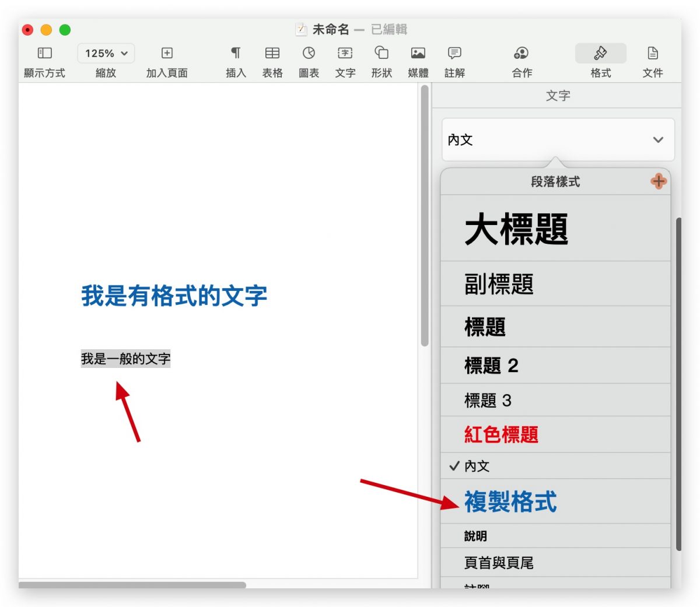Click the 文字 tab in format sidebar
Image resolution: width=700 pixels, height=607 pixels.
[x=558, y=96]
